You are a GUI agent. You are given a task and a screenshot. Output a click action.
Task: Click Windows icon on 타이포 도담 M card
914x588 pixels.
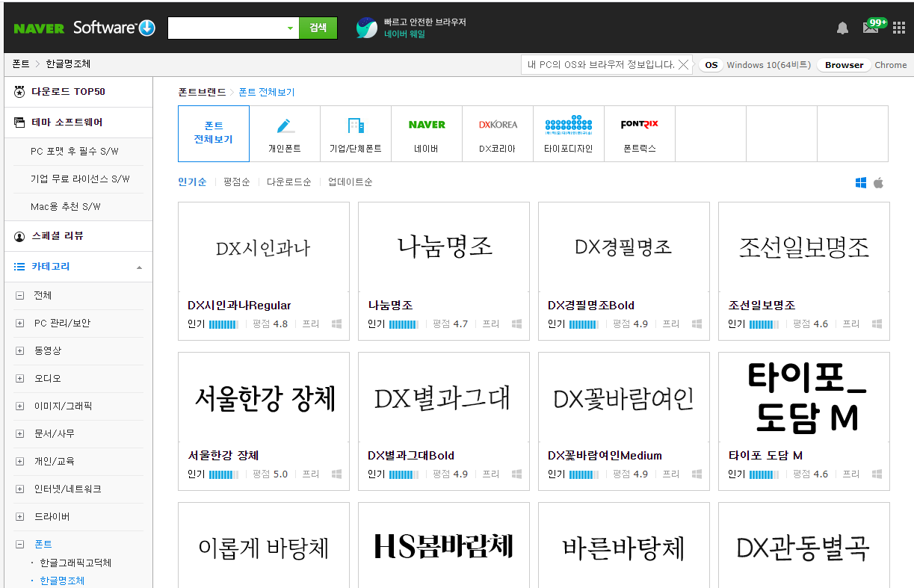click(877, 474)
